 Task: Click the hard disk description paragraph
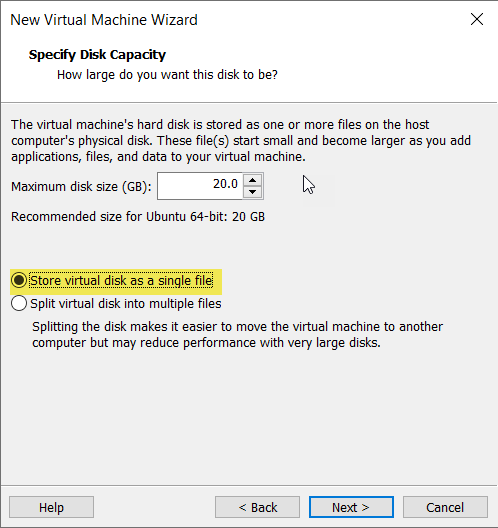241,140
